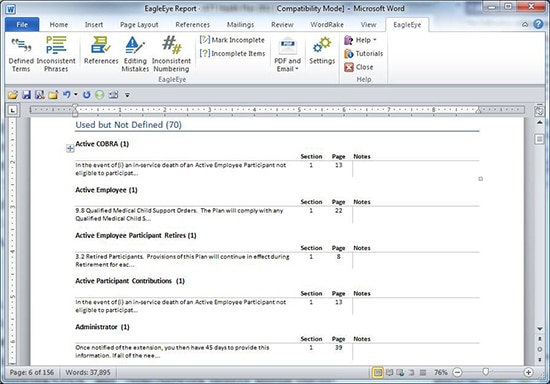Viewport: 550px width, 384px height.
Task: Switch to Web Layout view
Action: (x=400, y=372)
